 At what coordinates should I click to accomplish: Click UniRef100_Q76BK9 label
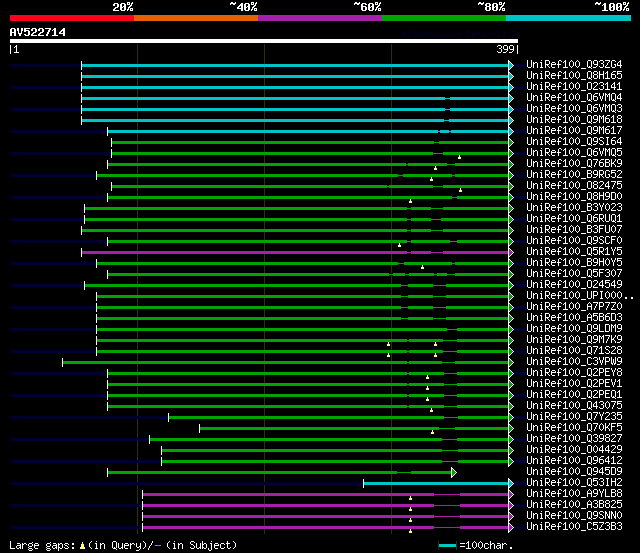pos(574,164)
